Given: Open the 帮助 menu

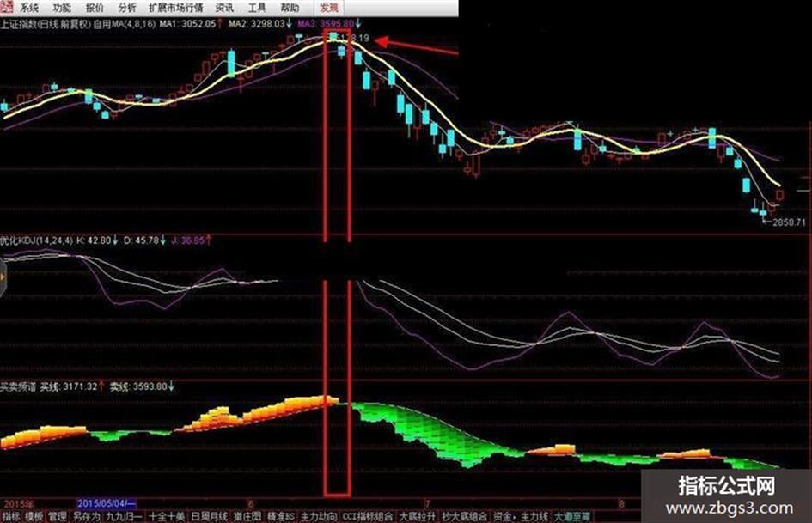Looking at the screenshot, I should (290, 8).
